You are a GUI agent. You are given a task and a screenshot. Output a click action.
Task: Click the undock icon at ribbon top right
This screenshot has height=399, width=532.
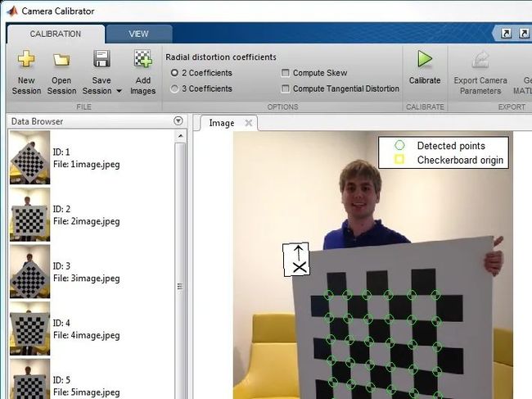click(x=506, y=34)
